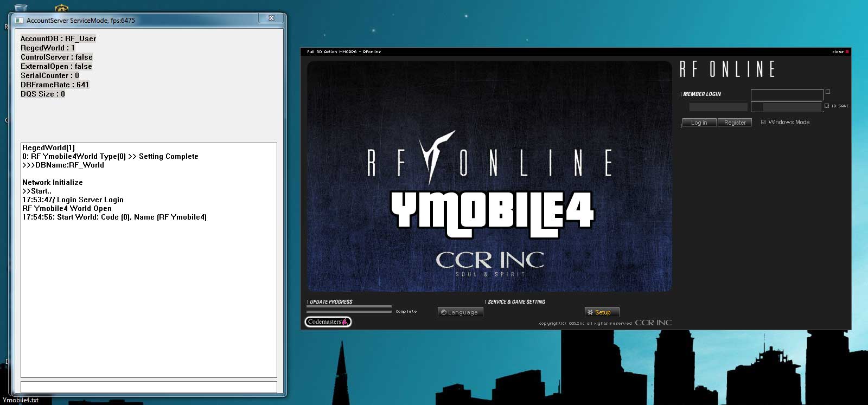Click the CCR INC logo at launcher bottom
Screen dimensions: 868x405
pos(653,323)
